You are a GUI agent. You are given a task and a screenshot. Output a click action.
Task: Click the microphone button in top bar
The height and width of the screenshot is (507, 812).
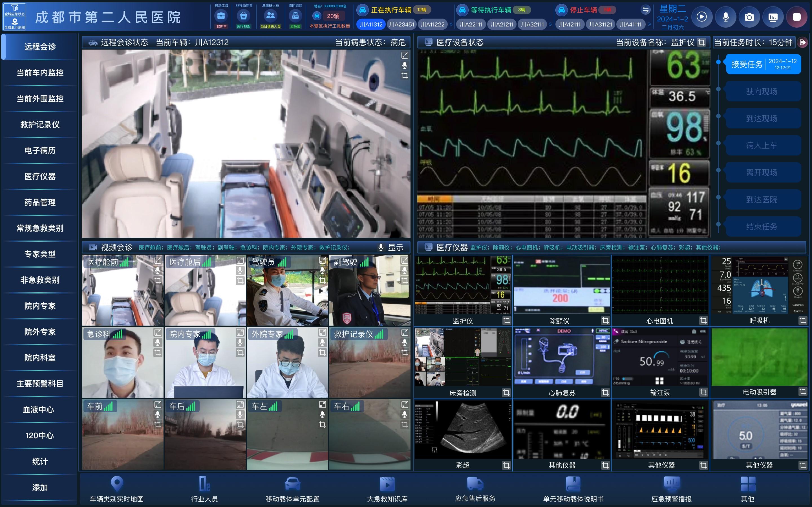click(x=725, y=17)
